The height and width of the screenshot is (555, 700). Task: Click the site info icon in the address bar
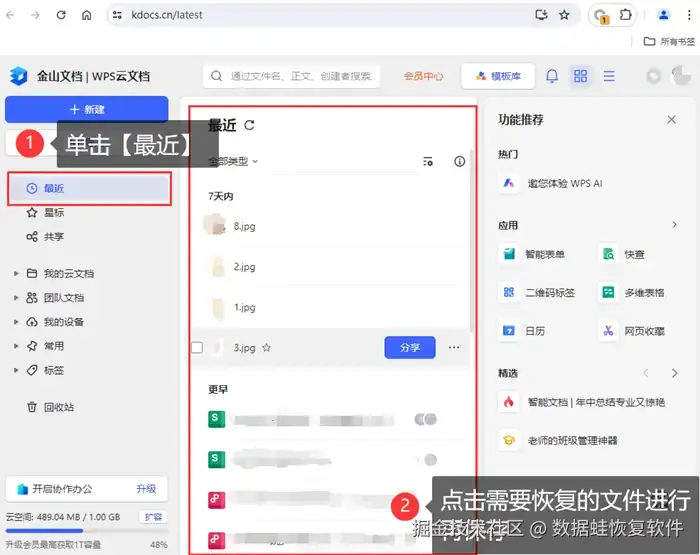point(117,15)
